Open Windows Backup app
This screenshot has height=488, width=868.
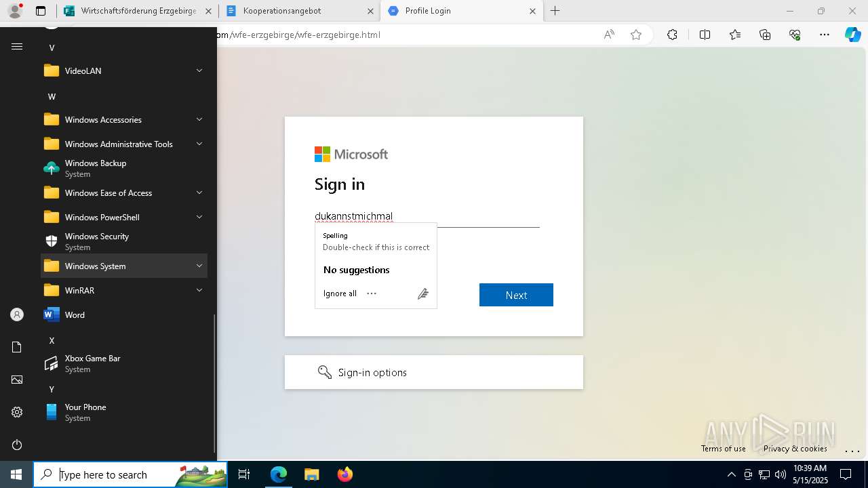pyautogui.click(x=124, y=168)
